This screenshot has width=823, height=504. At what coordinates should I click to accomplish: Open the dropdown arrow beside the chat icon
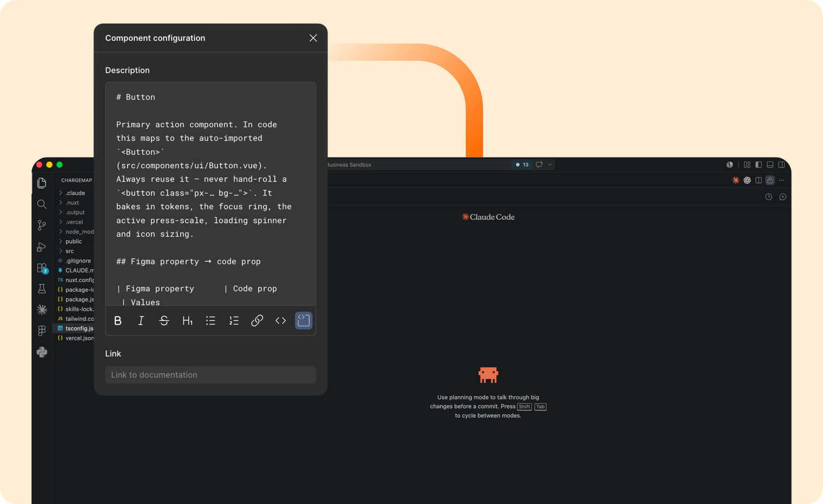coord(550,164)
